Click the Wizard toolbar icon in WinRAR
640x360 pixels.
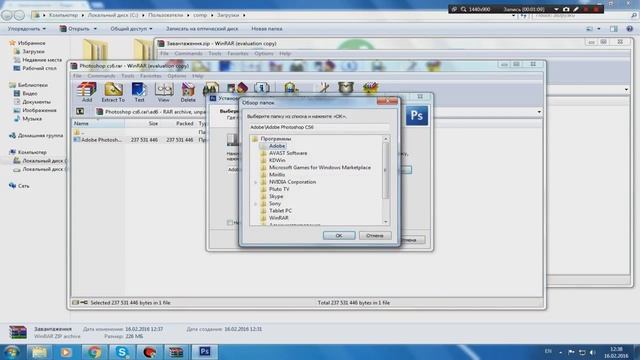click(x=237, y=88)
